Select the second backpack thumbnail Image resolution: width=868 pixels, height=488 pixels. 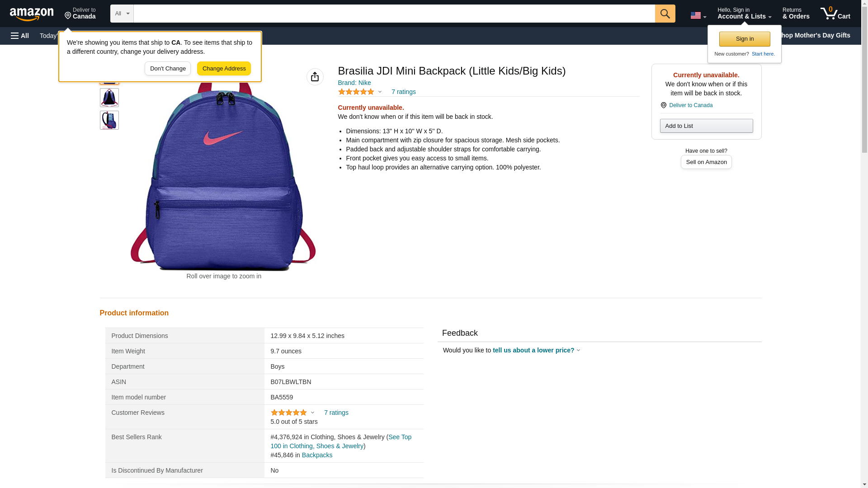click(109, 98)
